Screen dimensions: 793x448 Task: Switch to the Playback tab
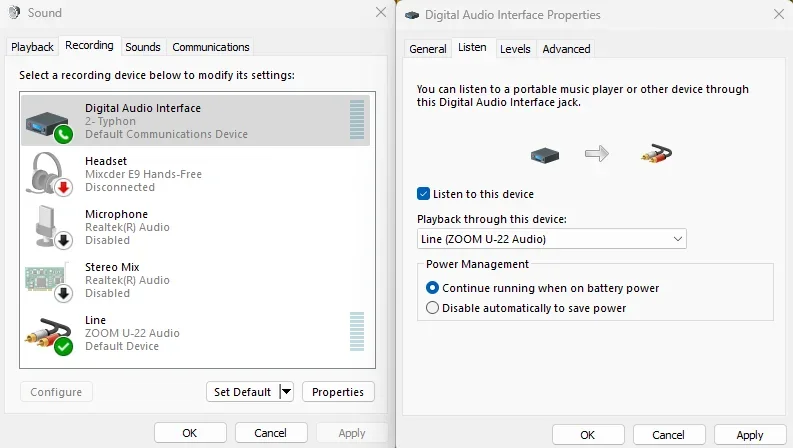point(33,47)
